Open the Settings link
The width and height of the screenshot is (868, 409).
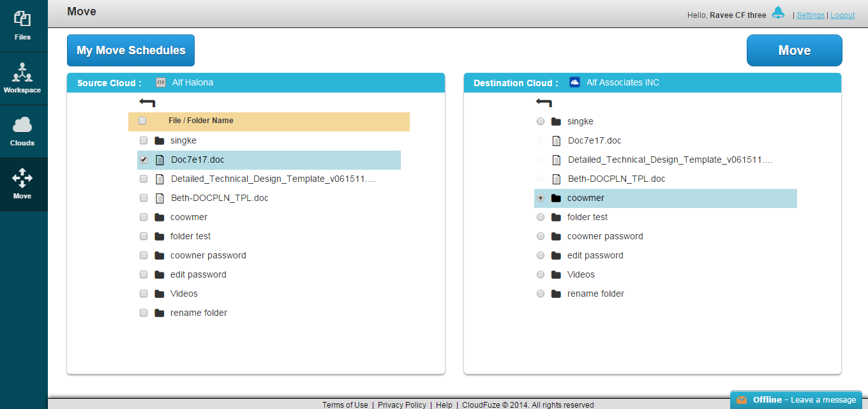pyautogui.click(x=811, y=15)
